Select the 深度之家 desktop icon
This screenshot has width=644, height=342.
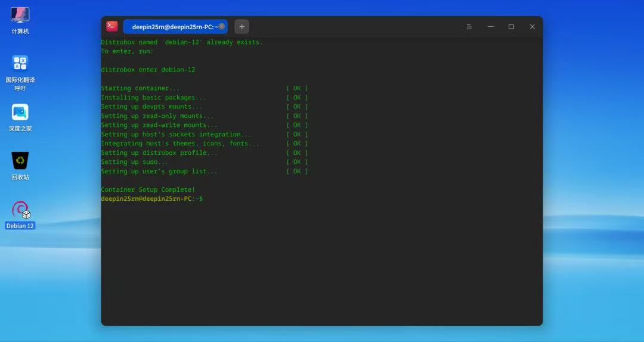click(x=20, y=117)
